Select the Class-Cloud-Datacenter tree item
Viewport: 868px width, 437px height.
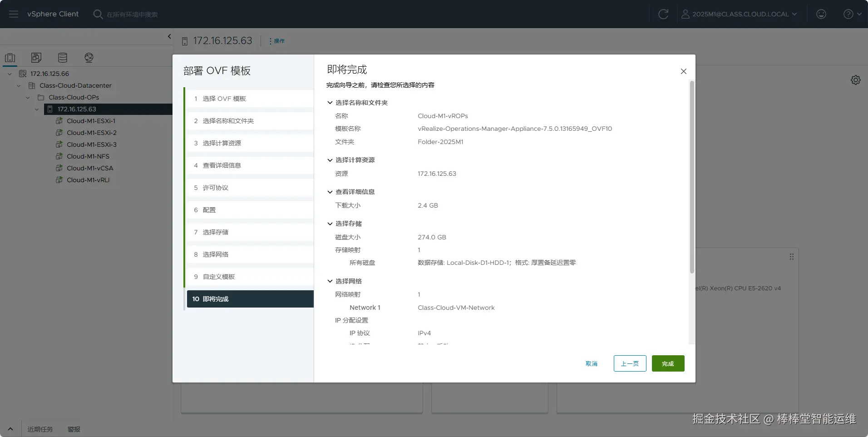pos(75,85)
